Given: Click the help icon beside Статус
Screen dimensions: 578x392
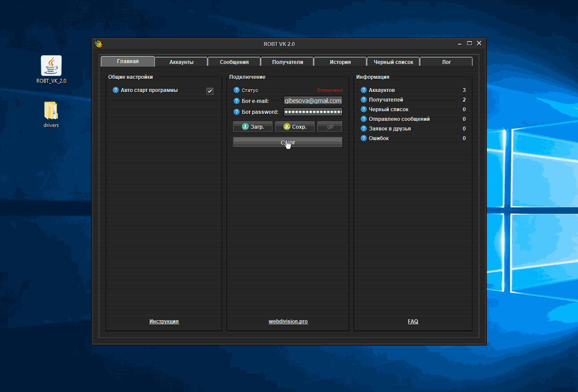Looking at the screenshot, I should 237,90.
